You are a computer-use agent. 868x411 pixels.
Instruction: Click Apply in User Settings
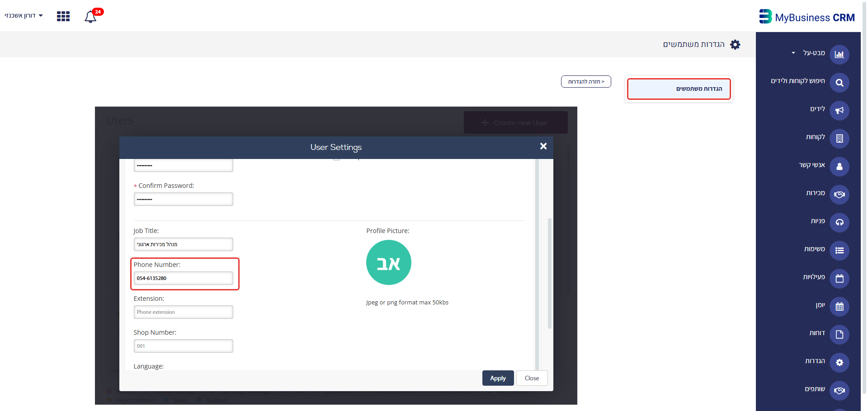tap(498, 378)
